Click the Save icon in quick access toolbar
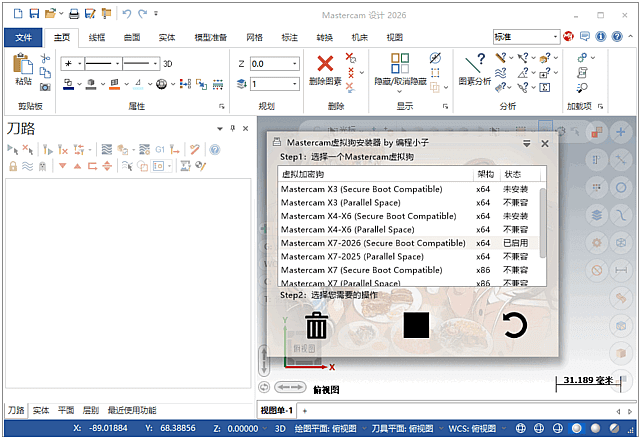The height and width of the screenshot is (439, 640). [35, 14]
